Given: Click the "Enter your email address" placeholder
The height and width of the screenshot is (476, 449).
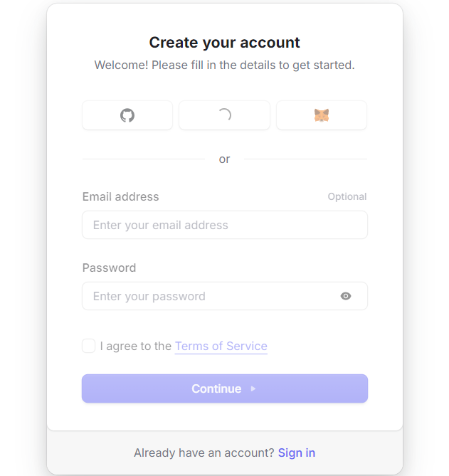Looking at the screenshot, I should click(x=161, y=225).
